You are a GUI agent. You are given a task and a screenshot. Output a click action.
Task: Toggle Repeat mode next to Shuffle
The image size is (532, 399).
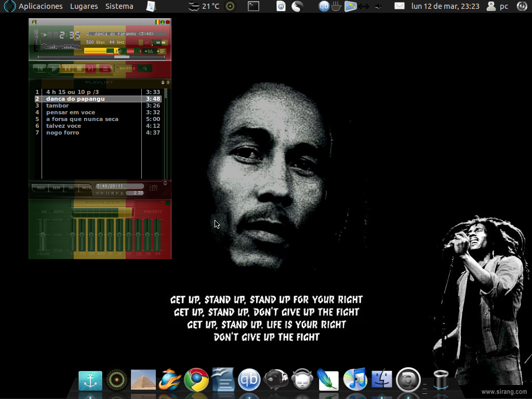point(145,68)
